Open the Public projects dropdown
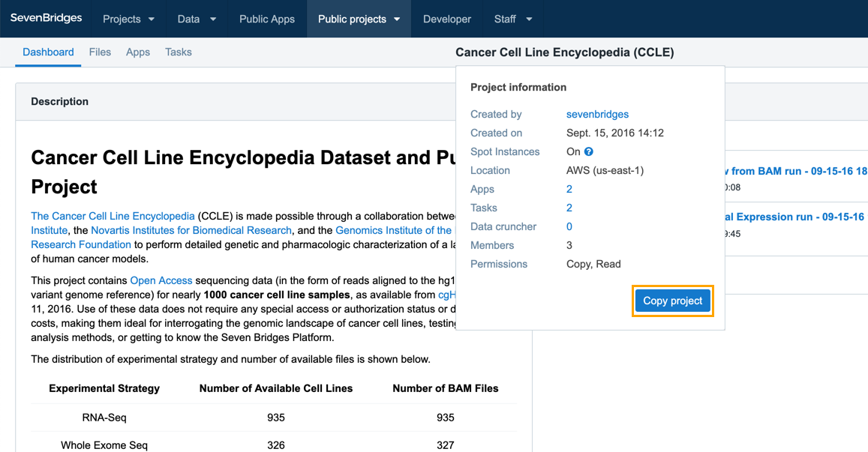This screenshot has width=868, height=452. coord(359,19)
